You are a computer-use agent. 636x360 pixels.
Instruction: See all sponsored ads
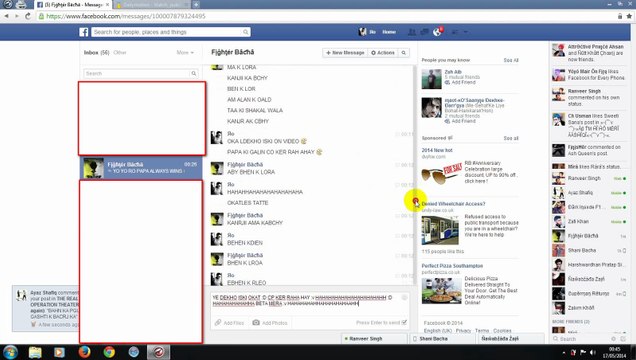(511, 138)
